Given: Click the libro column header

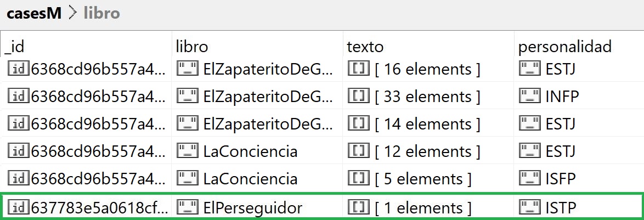Looking at the screenshot, I should (191, 47).
